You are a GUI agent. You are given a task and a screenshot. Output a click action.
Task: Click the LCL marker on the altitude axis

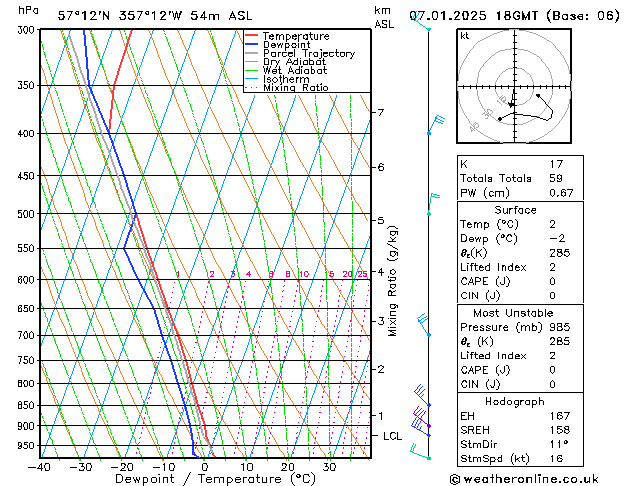[x=392, y=436]
